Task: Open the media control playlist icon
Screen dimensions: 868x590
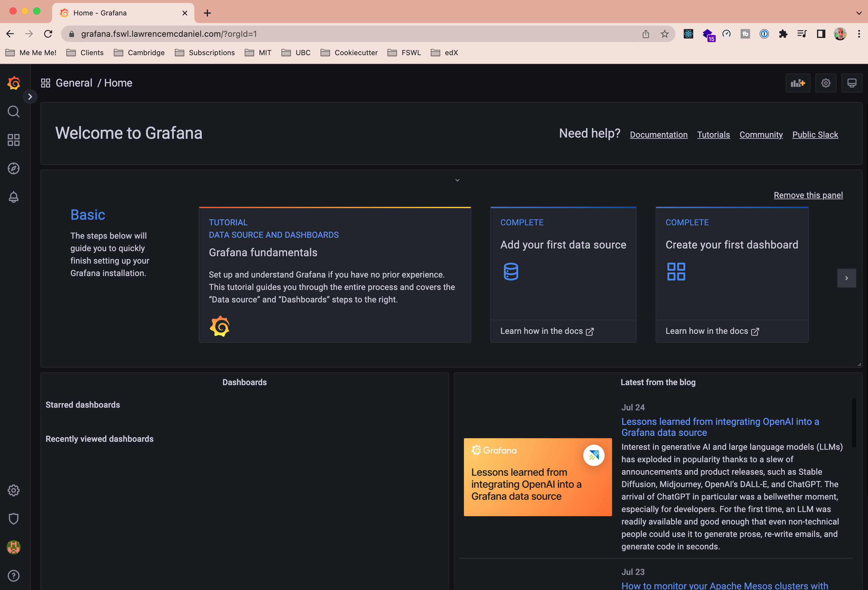Action: [802, 34]
